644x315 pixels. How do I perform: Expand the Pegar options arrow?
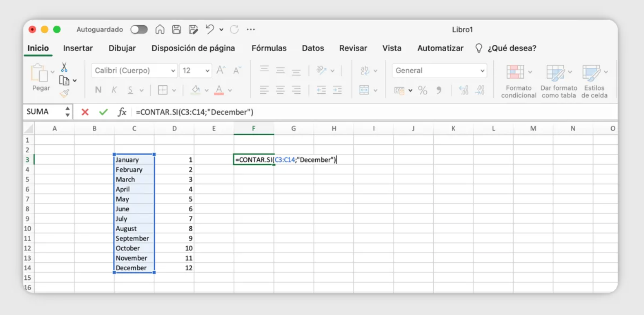[x=53, y=72]
